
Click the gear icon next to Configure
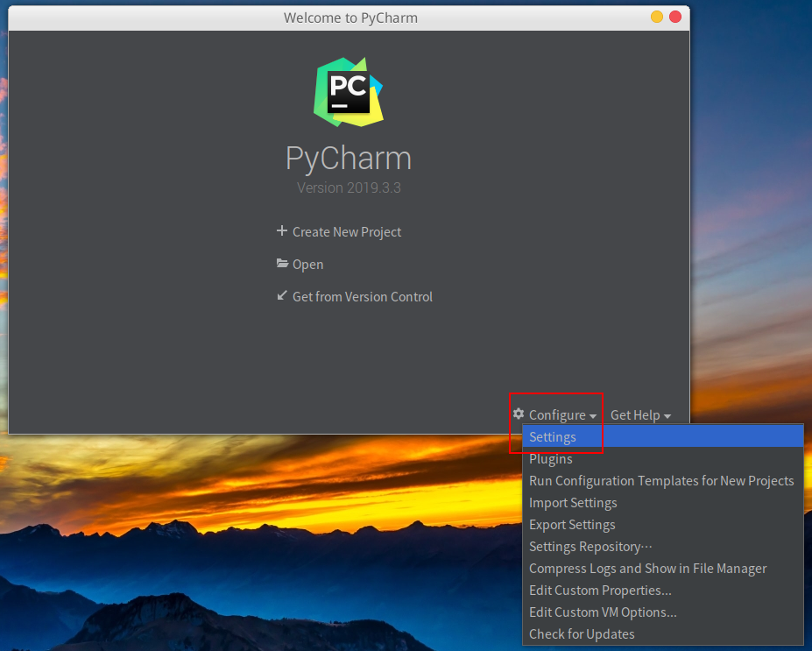click(519, 414)
